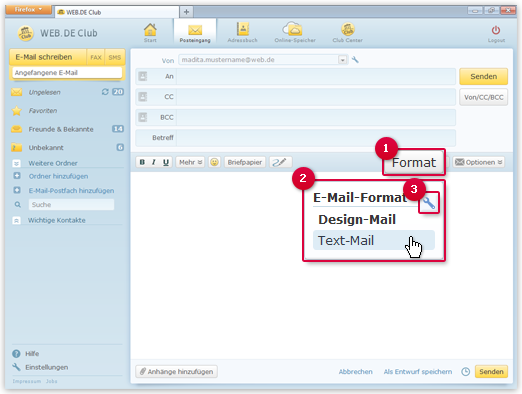Select Text-Mail format
522x394 pixels.
point(374,240)
